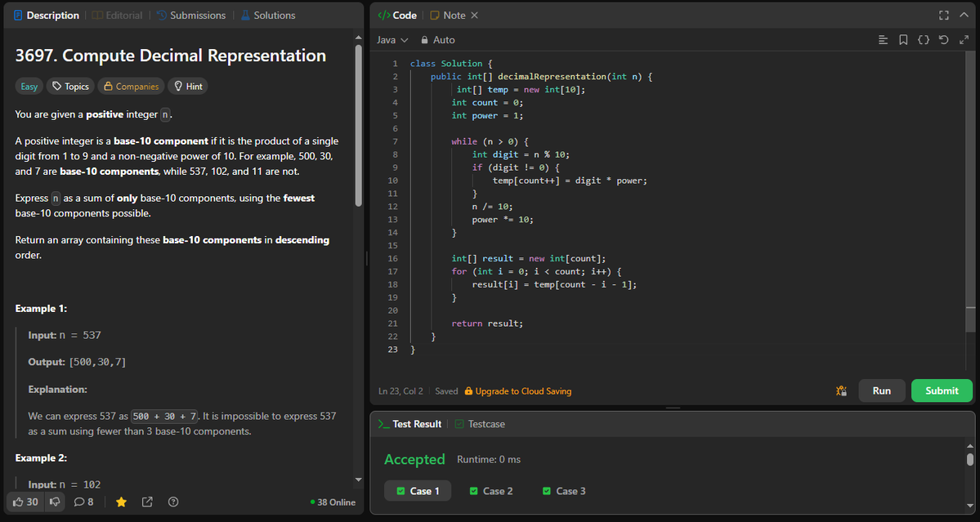Click 'Ln 23, Col 2' status text
This screenshot has width=980, height=522.
401,391
